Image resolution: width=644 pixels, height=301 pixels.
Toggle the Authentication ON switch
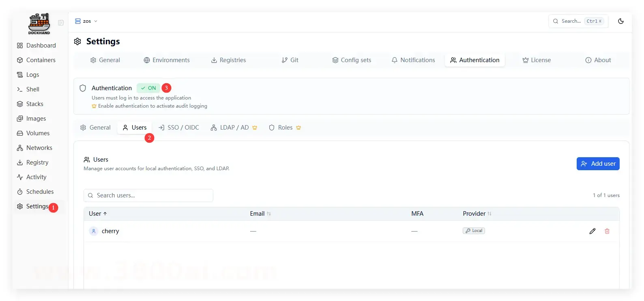pyautogui.click(x=148, y=88)
